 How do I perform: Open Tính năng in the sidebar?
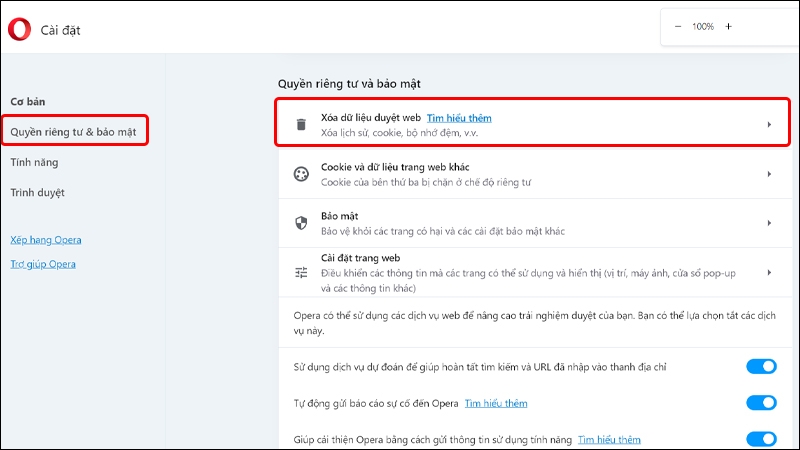[x=34, y=162]
